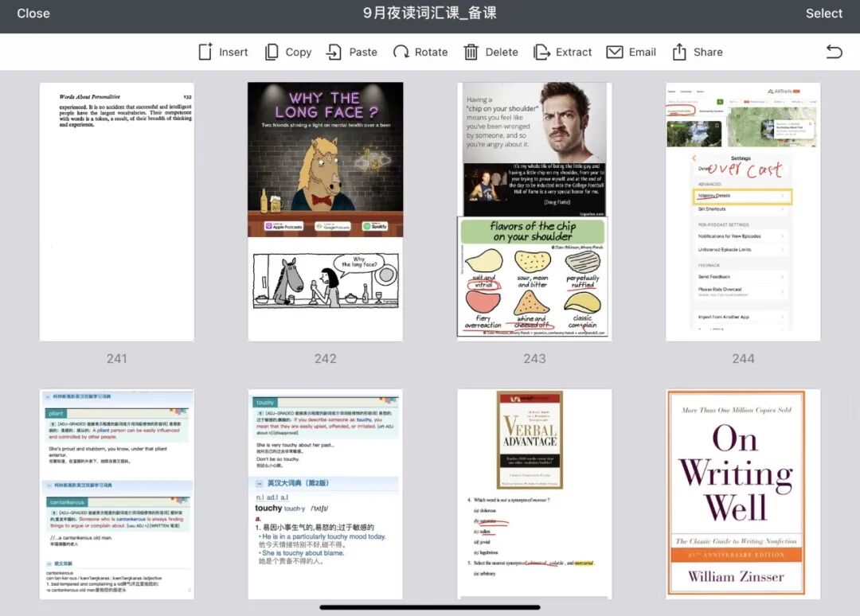
Task: Tap the Insert label in toolbar
Action: [233, 52]
